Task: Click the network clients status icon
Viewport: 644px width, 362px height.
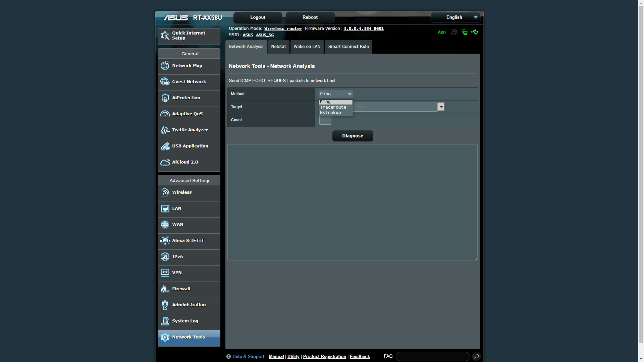Action: 465,32
